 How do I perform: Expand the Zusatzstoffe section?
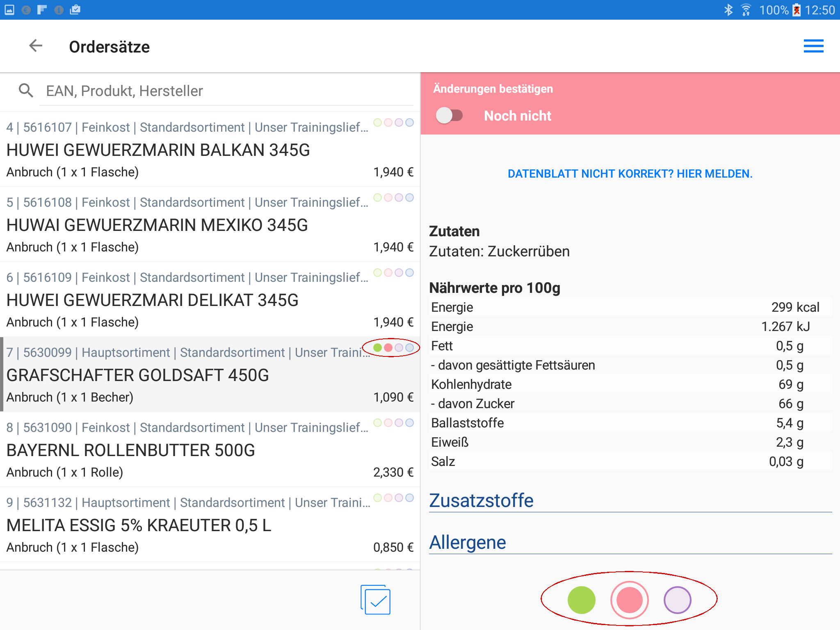click(481, 501)
